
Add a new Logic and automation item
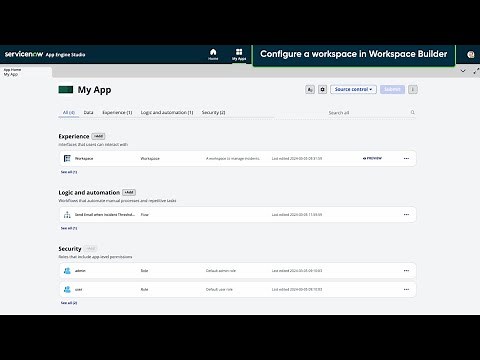(129, 192)
